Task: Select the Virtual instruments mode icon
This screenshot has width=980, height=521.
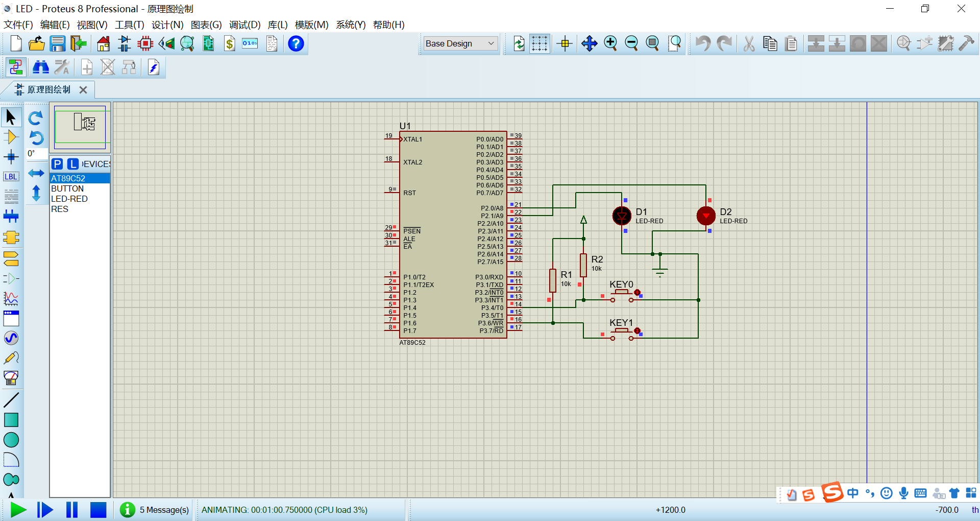Action: tap(11, 378)
